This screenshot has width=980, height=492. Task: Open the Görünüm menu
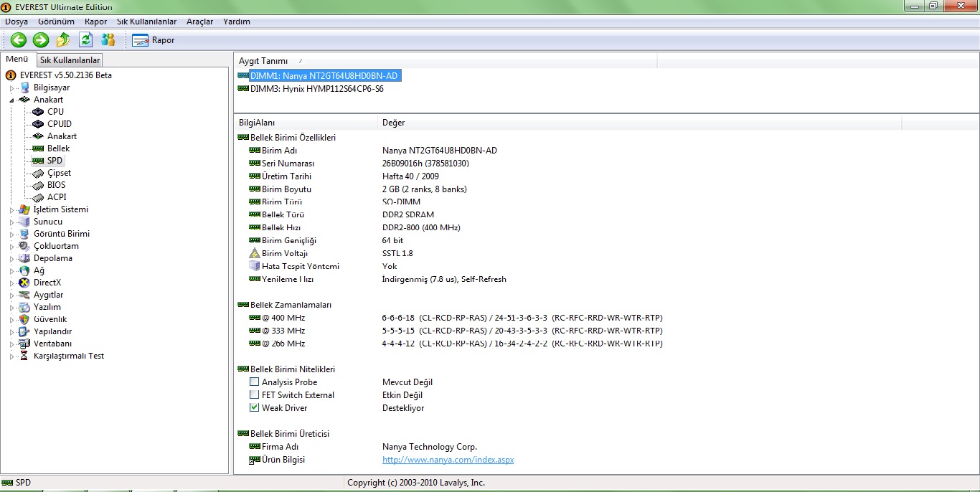(x=56, y=22)
